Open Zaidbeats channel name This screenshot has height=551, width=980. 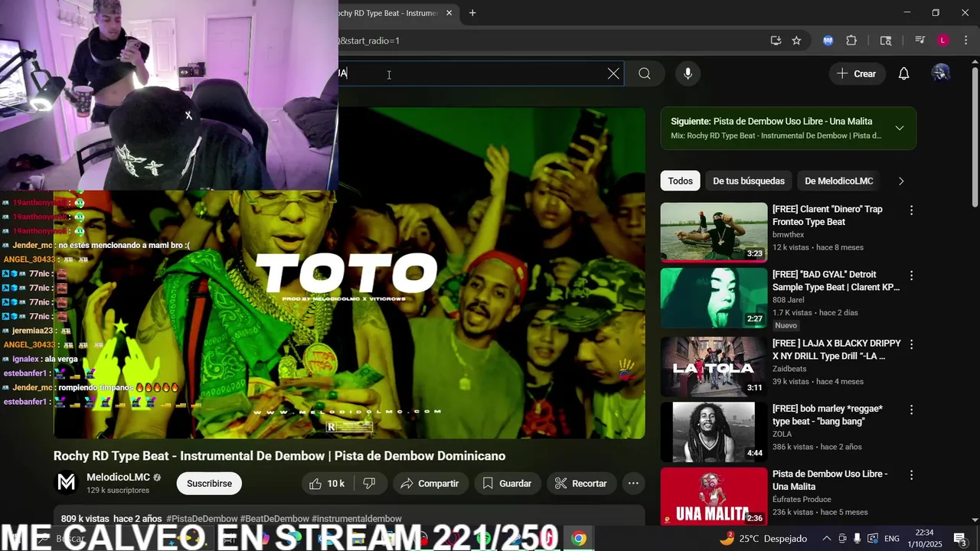point(789,369)
